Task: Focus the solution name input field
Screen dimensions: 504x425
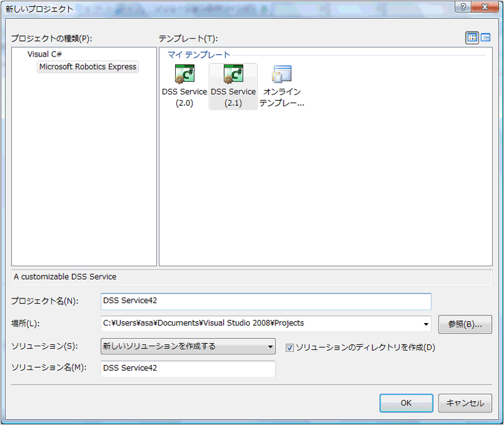Action: pos(188,368)
